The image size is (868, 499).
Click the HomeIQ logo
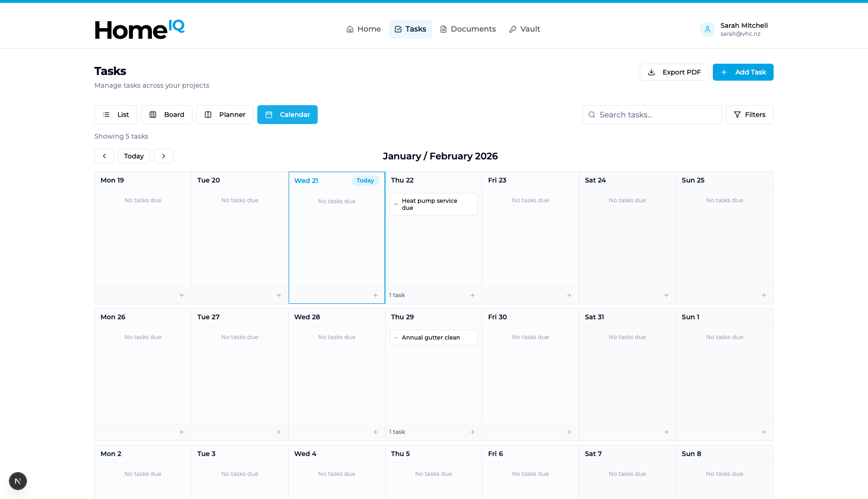(x=140, y=29)
